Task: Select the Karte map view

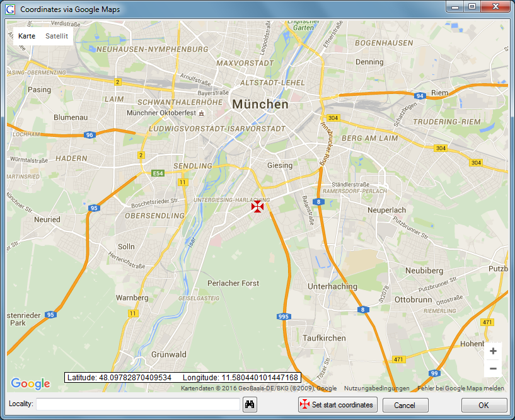Action: (x=27, y=36)
